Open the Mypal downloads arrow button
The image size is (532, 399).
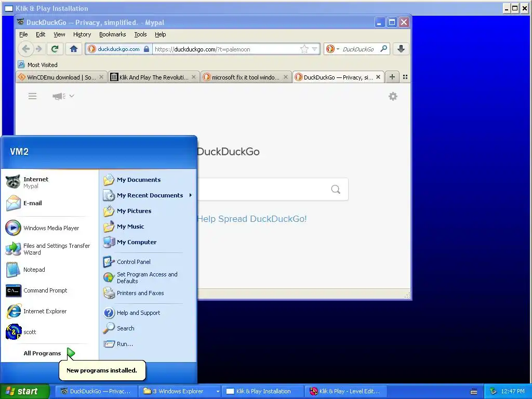(401, 49)
